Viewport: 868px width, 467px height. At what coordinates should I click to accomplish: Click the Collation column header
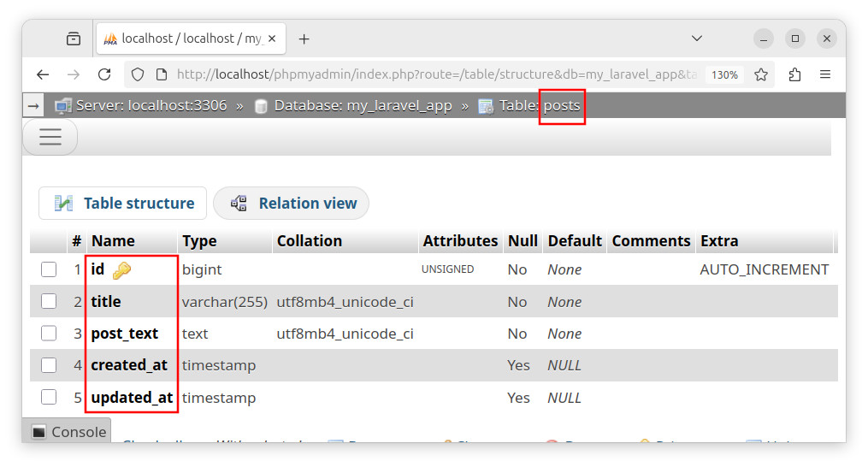point(310,241)
